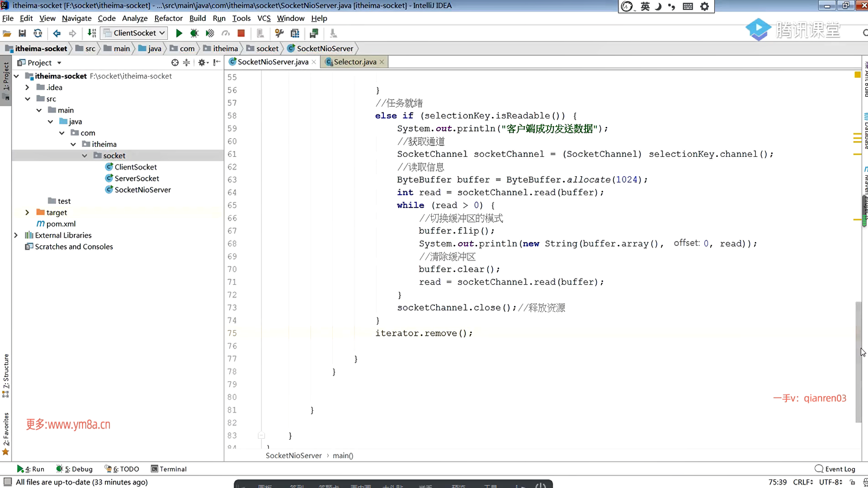Run the ClientSocket configuration with the green play icon

179,33
